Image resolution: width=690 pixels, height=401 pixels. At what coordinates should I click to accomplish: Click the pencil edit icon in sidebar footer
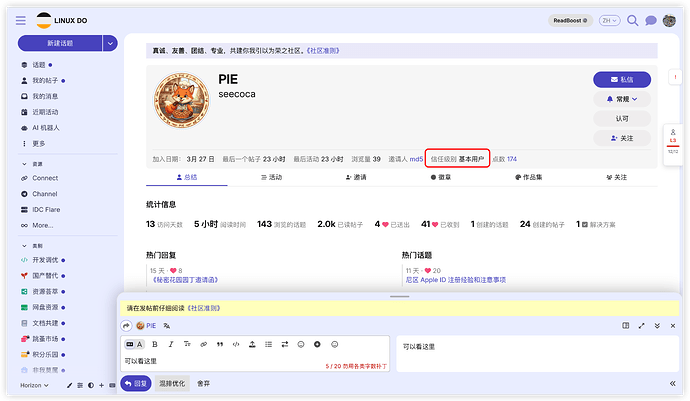click(x=69, y=385)
